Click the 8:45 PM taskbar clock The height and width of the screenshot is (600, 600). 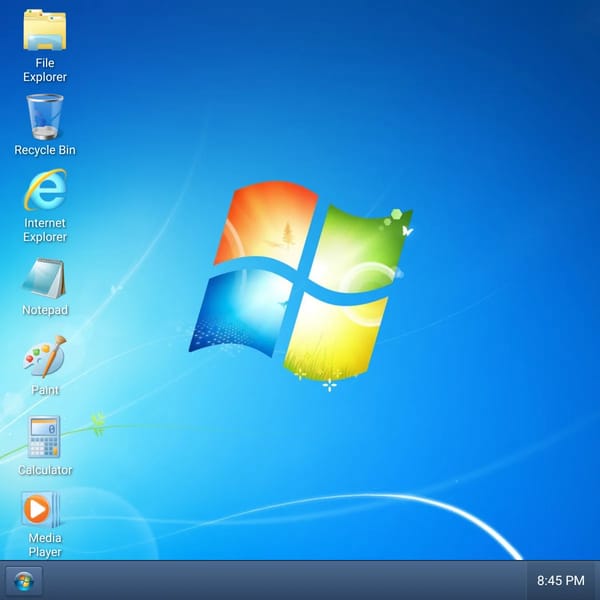[561, 580]
